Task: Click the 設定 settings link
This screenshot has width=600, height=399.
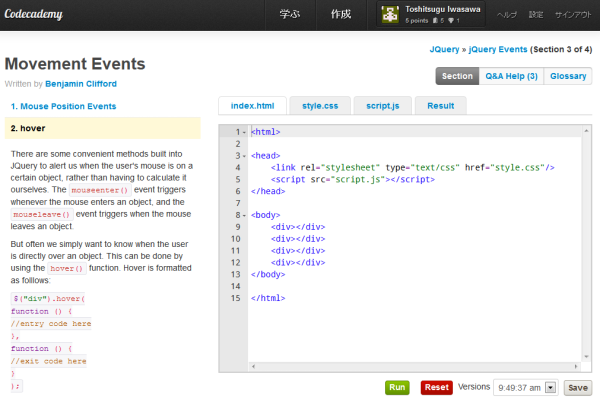Action: tap(536, 15)
